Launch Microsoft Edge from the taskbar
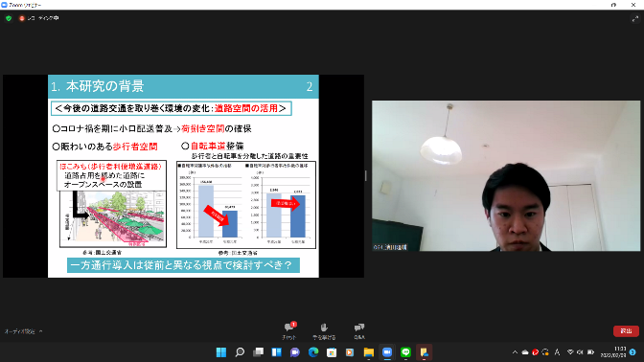This screenshot has height=362, width=644. point(313,352)
